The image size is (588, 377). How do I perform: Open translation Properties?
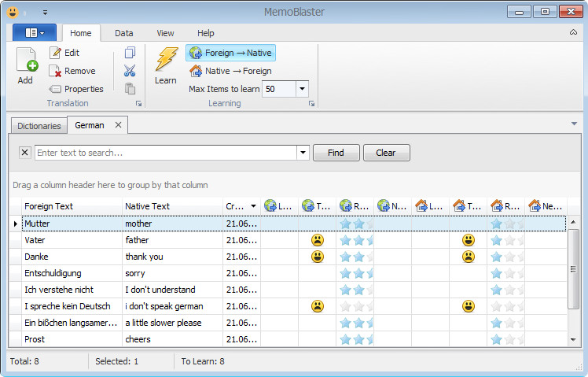coord(76,89)
